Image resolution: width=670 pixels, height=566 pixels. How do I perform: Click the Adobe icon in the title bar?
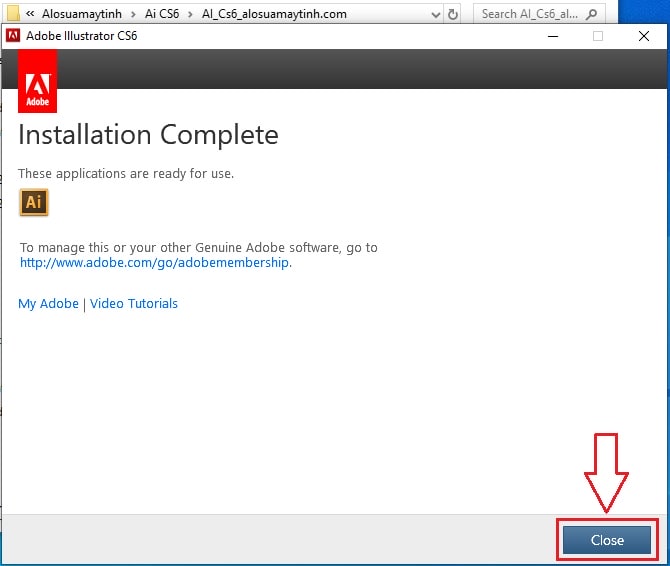tap(13, 36)
